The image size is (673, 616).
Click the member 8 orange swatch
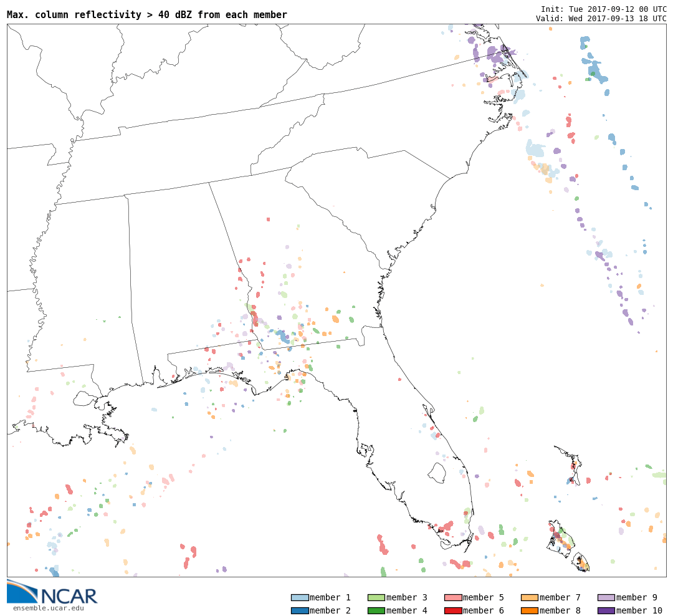click(x=530, y=610)
